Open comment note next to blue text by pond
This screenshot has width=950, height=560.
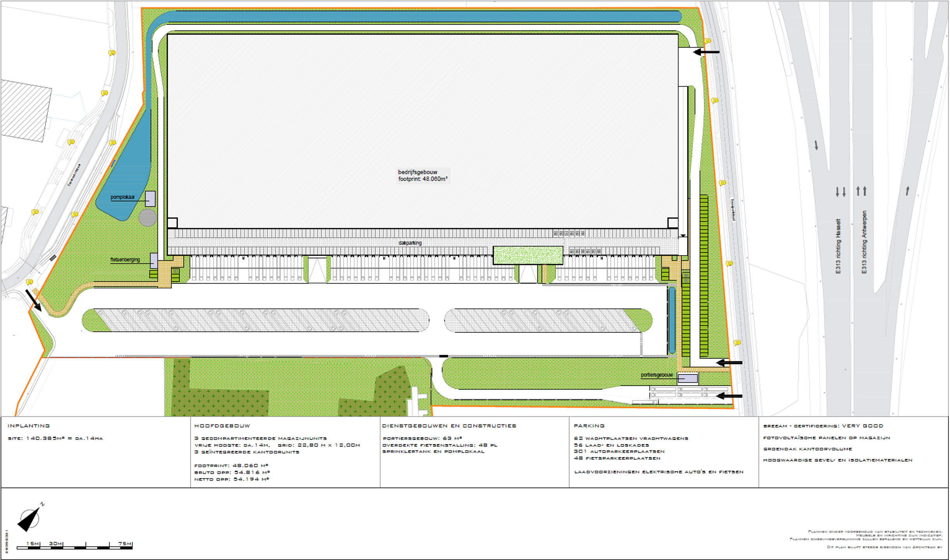click(x=112, y=143)
